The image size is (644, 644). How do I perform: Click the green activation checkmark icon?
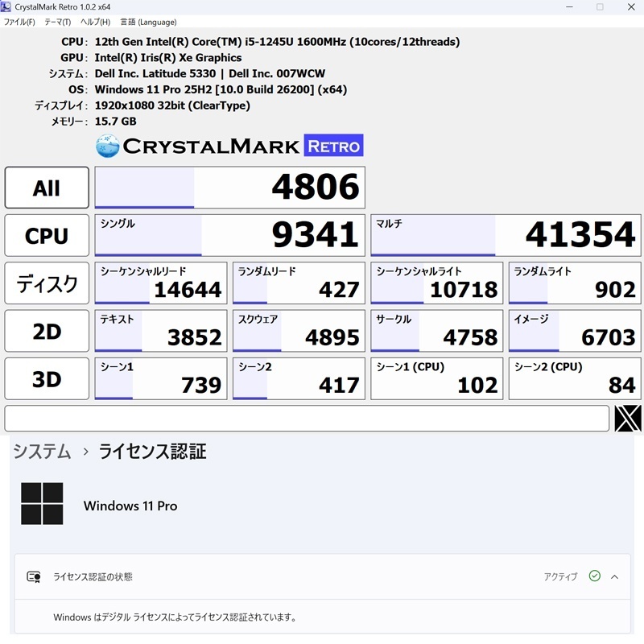click(594, 576)
